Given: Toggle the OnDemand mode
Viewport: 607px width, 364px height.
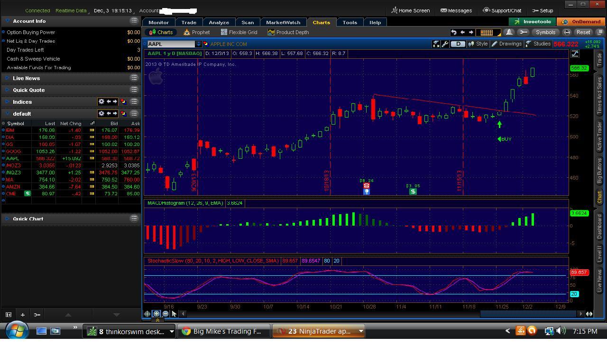Looking at the screenshot, I should pos(582,22).
